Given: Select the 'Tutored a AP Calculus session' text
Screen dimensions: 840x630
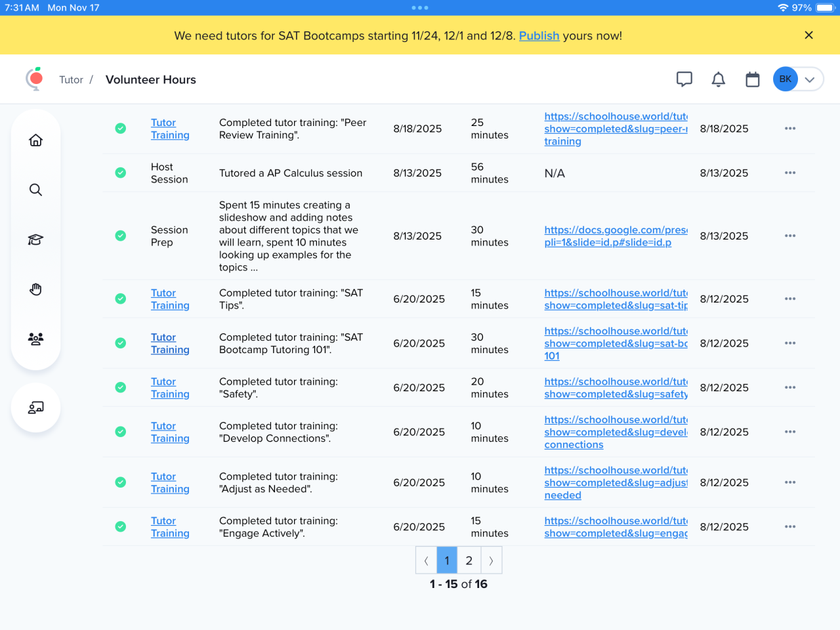Looking at the screenshot, I should [291, 173].
